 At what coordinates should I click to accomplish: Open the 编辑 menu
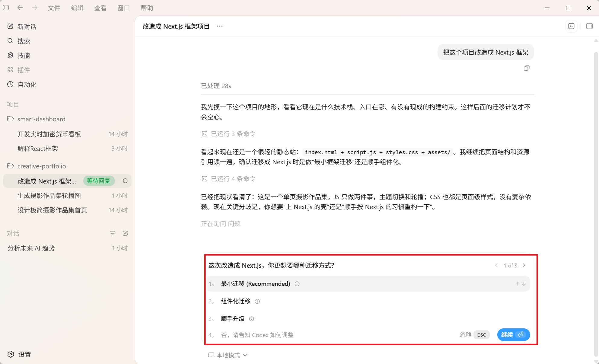coord(77,8)
